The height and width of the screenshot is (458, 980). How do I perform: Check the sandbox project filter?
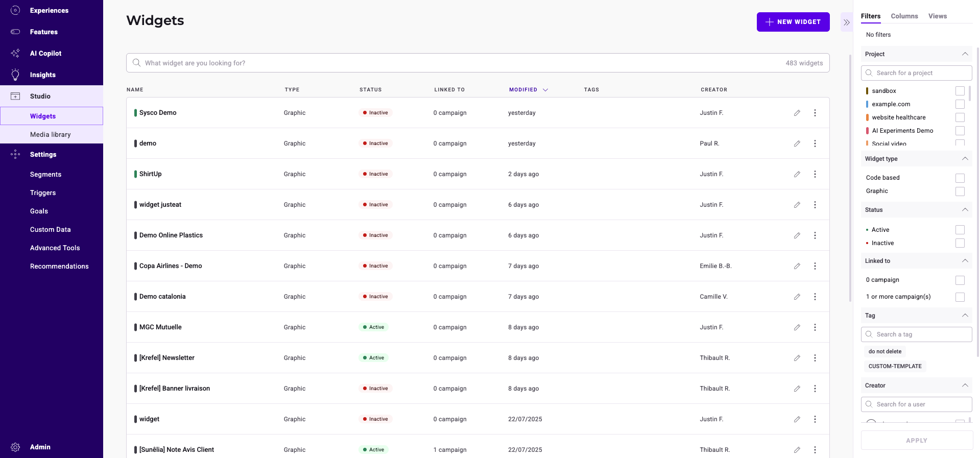[x=960, y=91]
